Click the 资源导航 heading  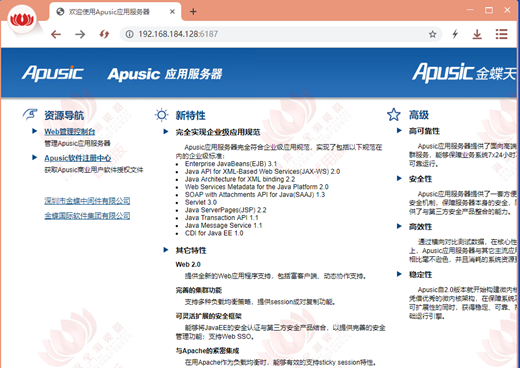pyautogui.click(x=64, y=116)
